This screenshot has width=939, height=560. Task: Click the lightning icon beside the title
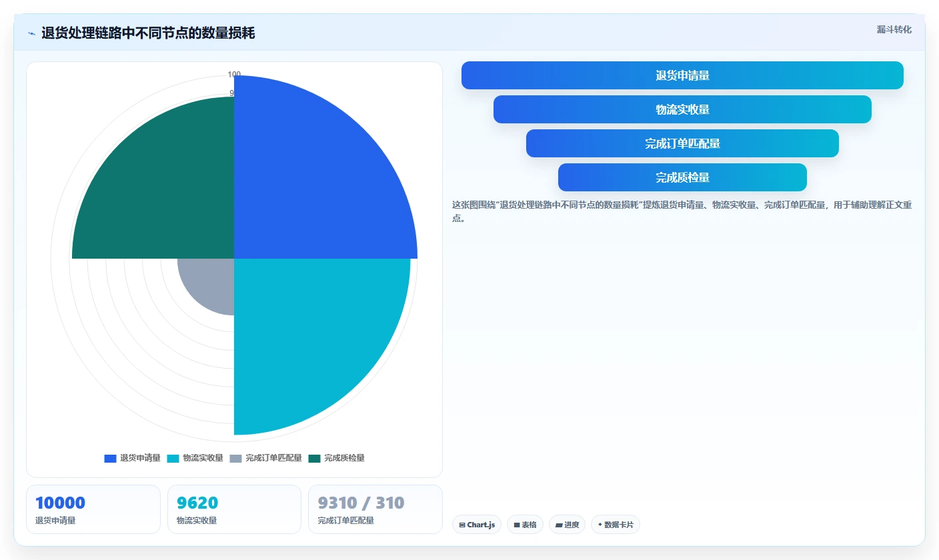coord(31,33)
